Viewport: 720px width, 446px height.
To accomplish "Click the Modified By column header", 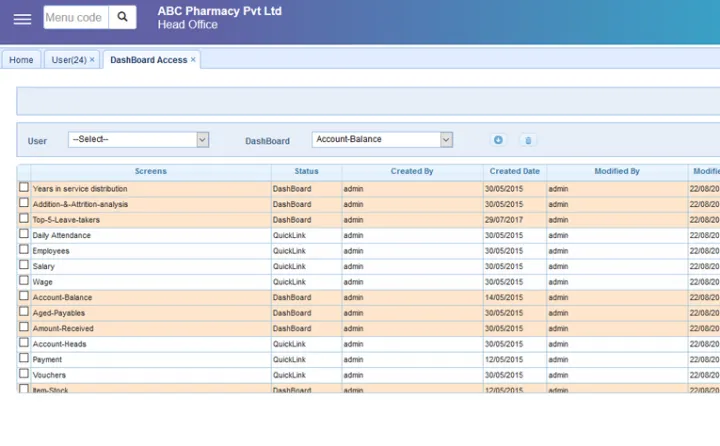I will [617, 172].
